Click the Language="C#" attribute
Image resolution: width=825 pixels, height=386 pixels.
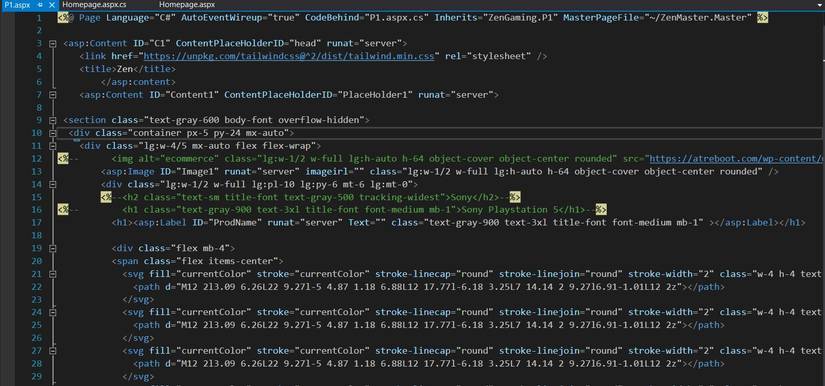click(x=140, y=17)
